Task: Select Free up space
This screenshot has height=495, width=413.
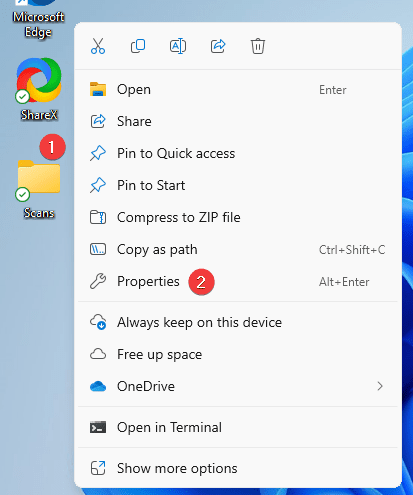Action: 238,354
